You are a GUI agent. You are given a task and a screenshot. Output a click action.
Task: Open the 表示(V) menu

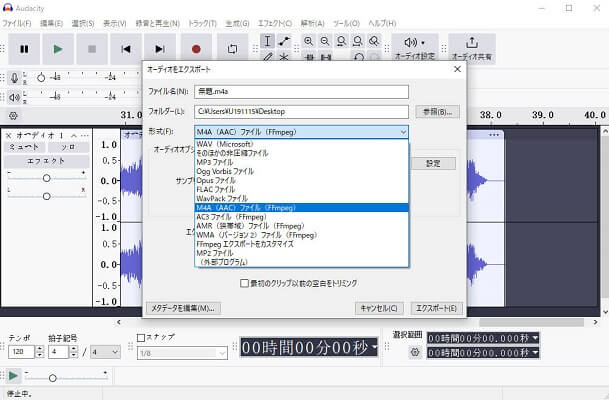point(115,23)
